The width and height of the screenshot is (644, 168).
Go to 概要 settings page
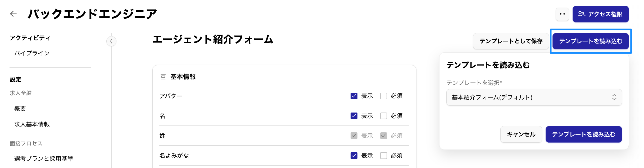[x=20, y=109]
